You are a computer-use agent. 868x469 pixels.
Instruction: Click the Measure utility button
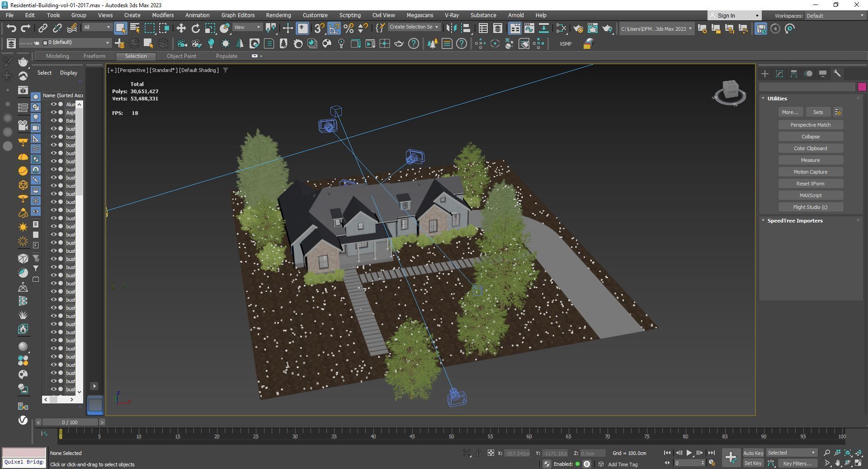tap(811, 160)
